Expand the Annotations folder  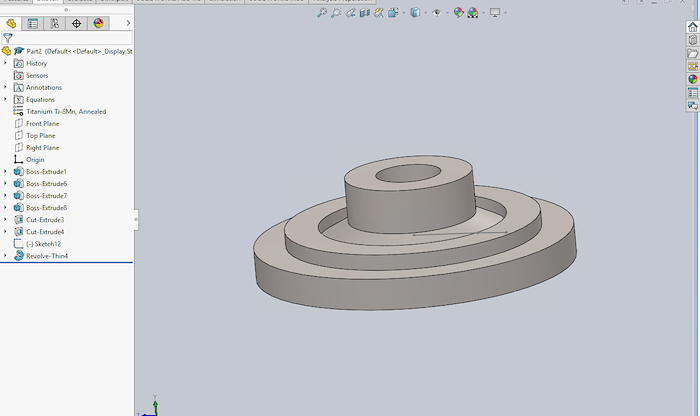(x=5, y=87)
